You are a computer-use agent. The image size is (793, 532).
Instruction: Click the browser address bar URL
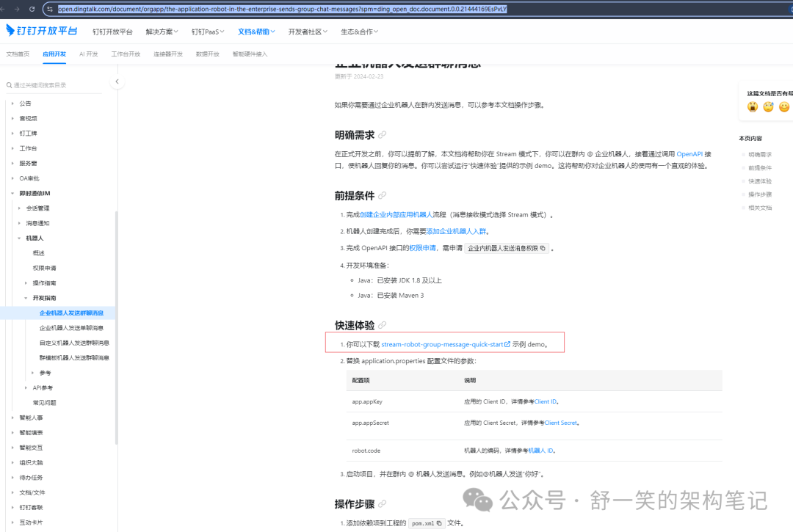pyautogui.click(x=282, y=9)
